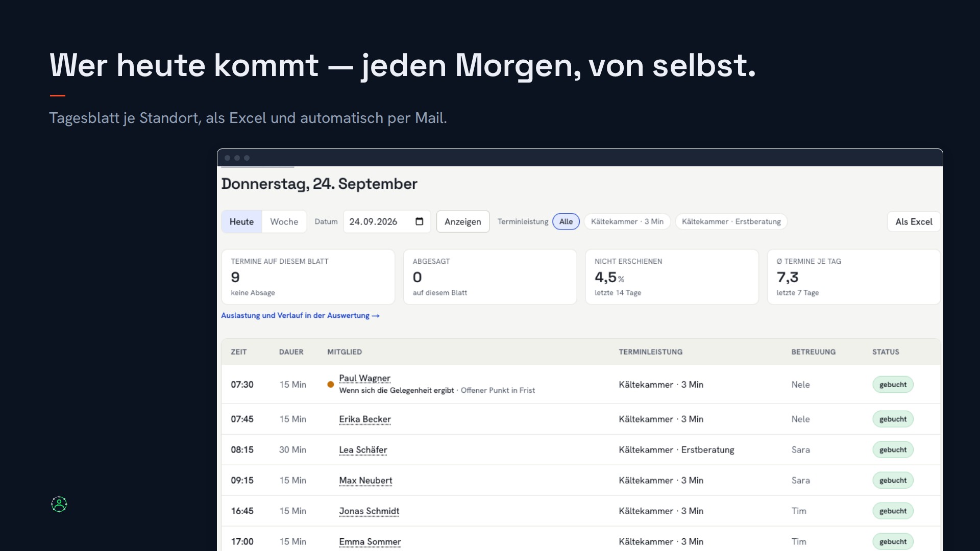Click gebucht status in the 07:30 row
980x551 pixels.
(893, 385)
